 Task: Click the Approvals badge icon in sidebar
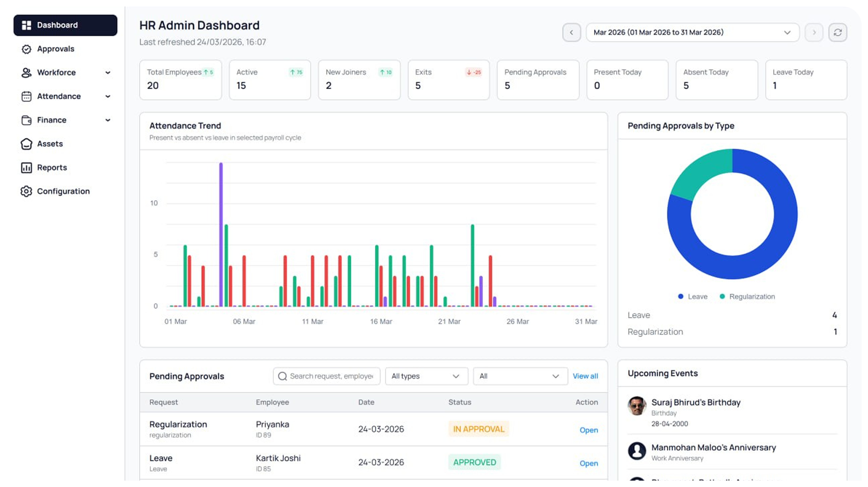tap(26, 49)
